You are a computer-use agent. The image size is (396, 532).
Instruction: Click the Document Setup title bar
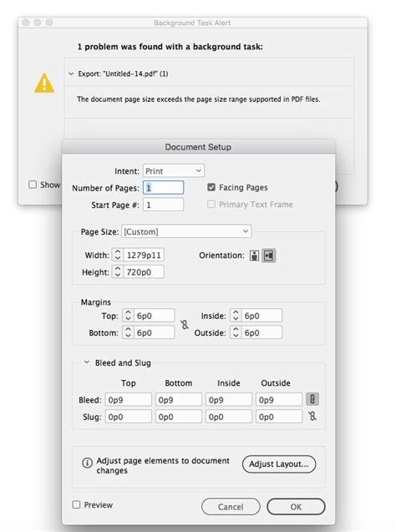pyautogui.click(x=198, y=147)
